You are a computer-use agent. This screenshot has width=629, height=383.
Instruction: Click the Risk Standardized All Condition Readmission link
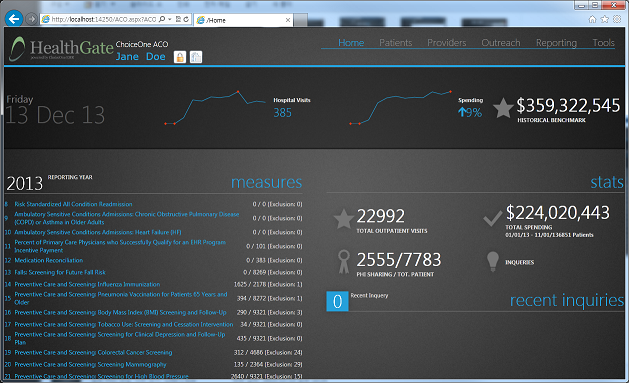click(73, 204)
